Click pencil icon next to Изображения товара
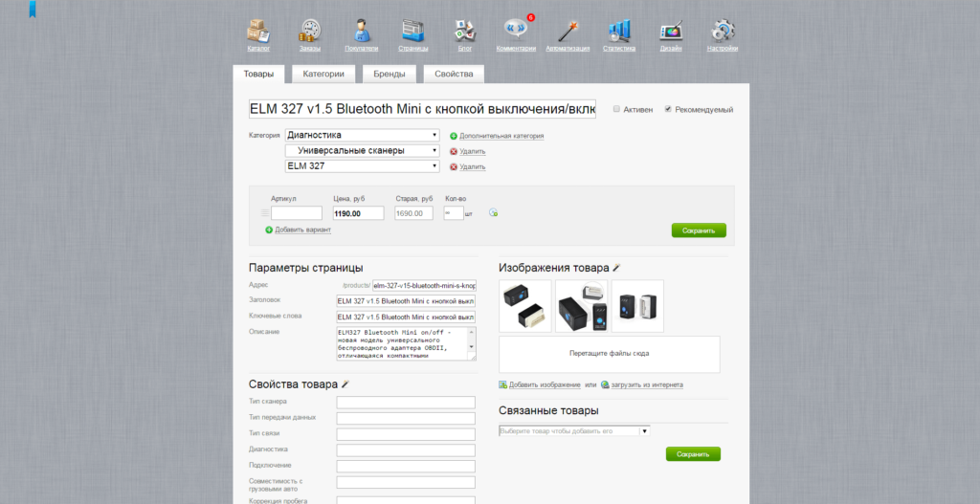 click(617, 268)
